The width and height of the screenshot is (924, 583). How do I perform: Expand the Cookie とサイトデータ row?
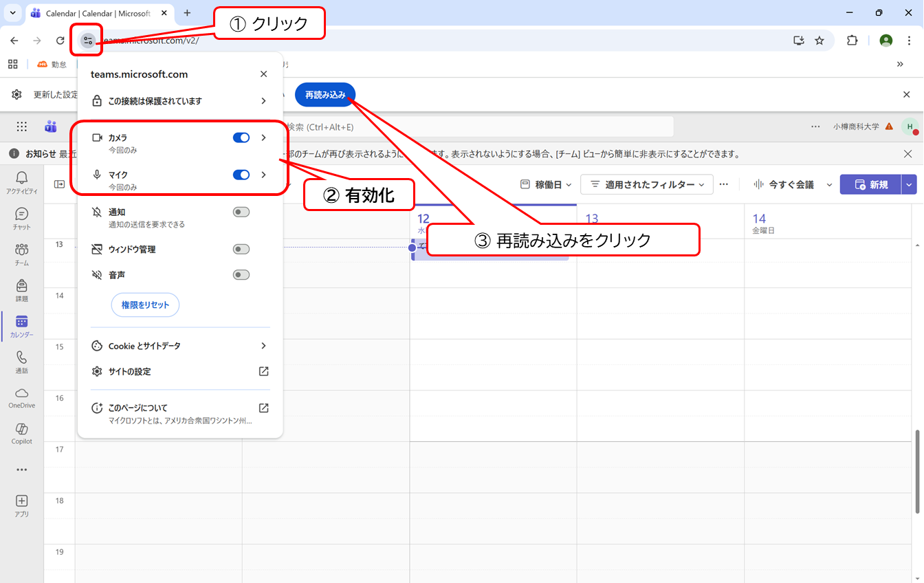click(x=180, y=346)
